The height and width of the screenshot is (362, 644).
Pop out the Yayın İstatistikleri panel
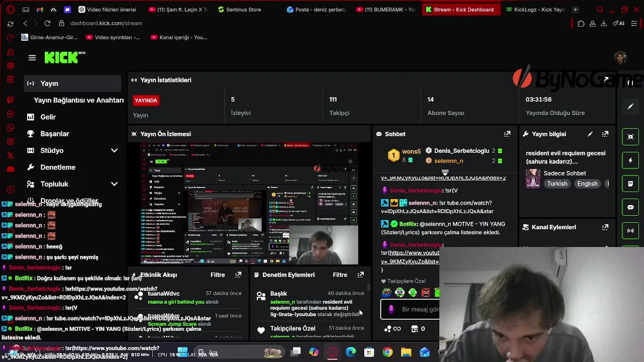pyautogui.click(x=606, y=80)
